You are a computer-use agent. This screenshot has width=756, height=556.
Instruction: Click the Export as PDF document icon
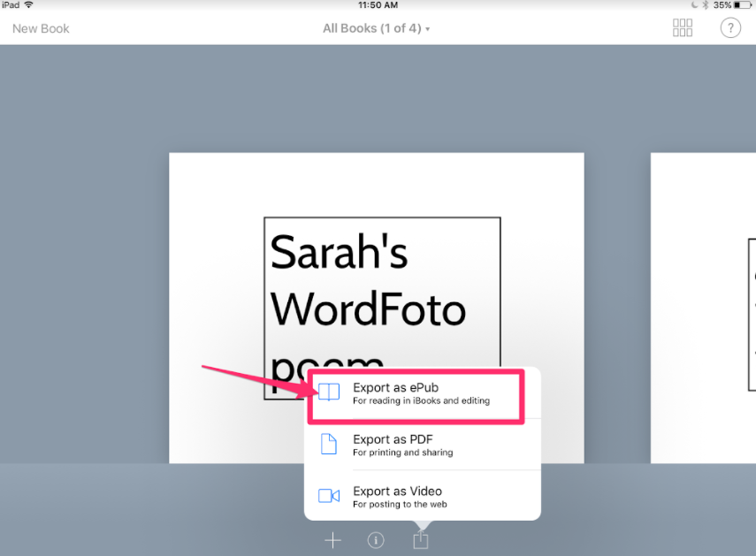click(x=329, y=444)
